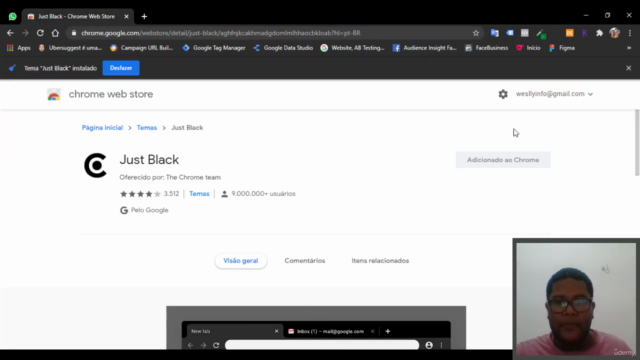Open a new browser tab
This screenshot has height=360, width=640.
[144, 16]
